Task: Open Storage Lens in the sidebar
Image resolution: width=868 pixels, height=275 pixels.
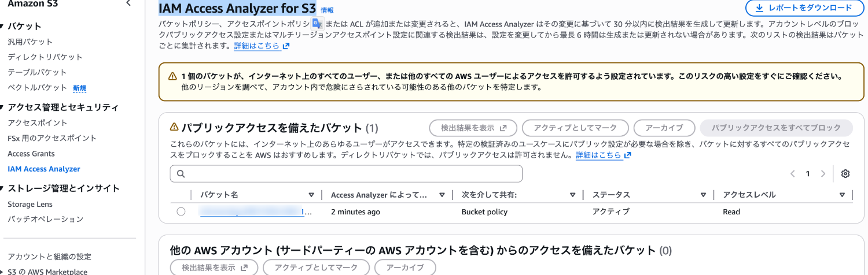Action: (30, 204)
